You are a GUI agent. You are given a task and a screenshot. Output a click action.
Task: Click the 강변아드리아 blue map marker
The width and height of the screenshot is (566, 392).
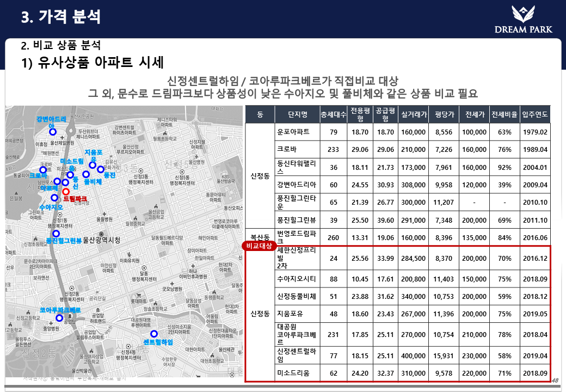[x=53, y=132]
